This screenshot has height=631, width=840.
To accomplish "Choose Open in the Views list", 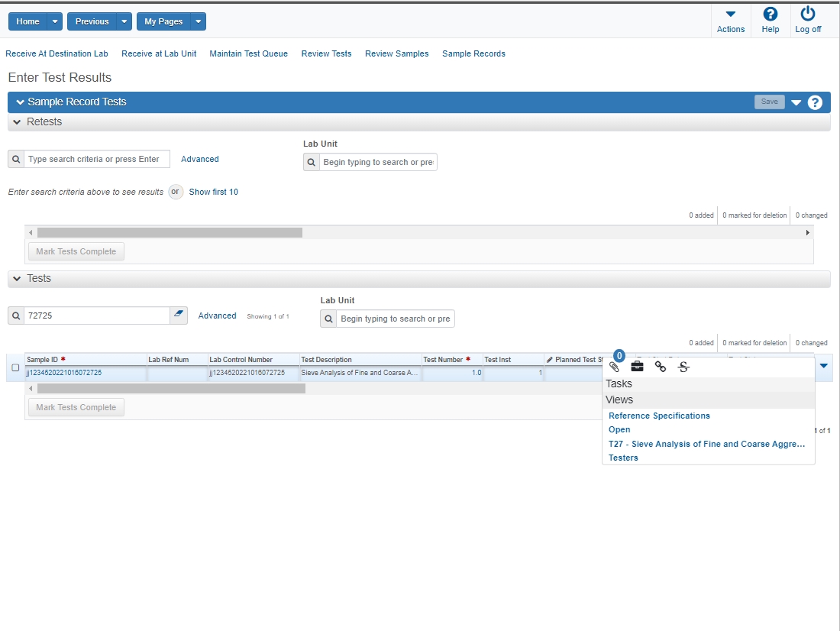I will point(619,429).
